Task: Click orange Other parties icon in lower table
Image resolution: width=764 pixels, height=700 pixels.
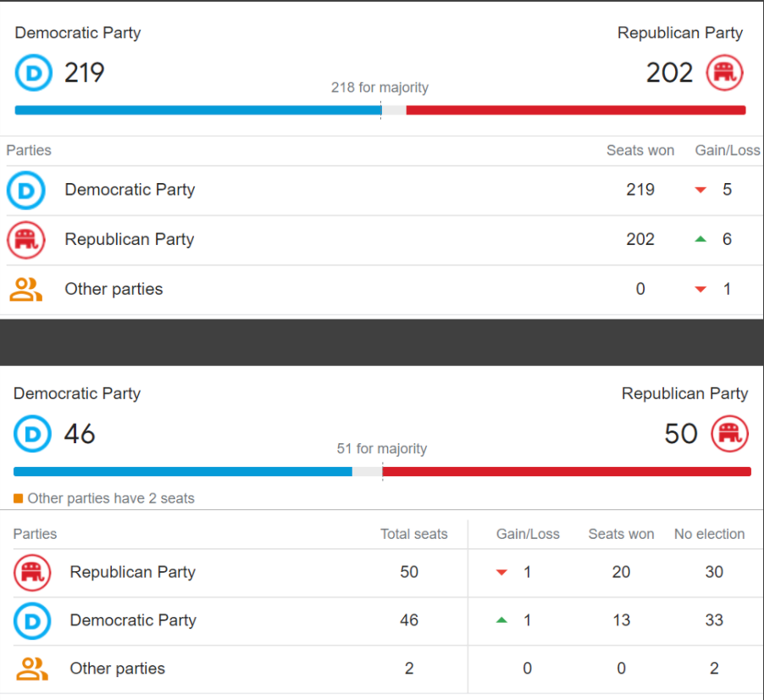Action: [x=32, y=669]
